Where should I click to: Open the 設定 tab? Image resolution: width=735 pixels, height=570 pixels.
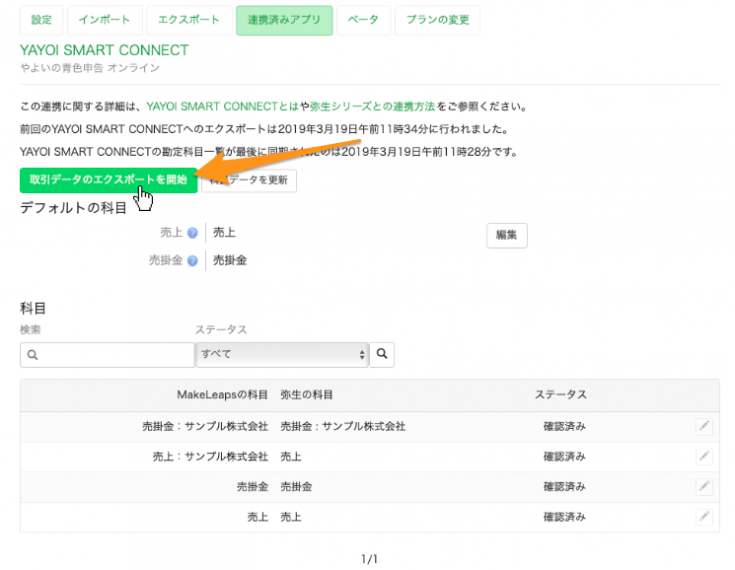click(x=41, y=20)
